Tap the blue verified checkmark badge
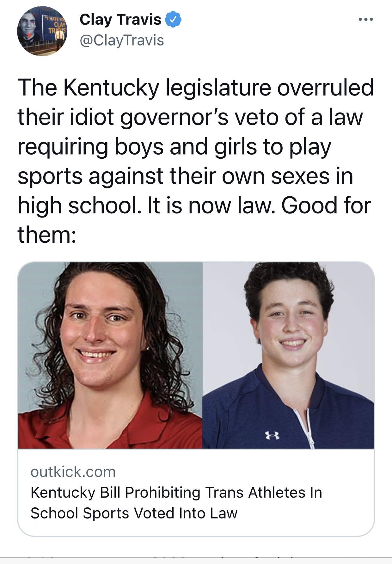The height and width of the screenshot is (564, 392). point(173,20)
